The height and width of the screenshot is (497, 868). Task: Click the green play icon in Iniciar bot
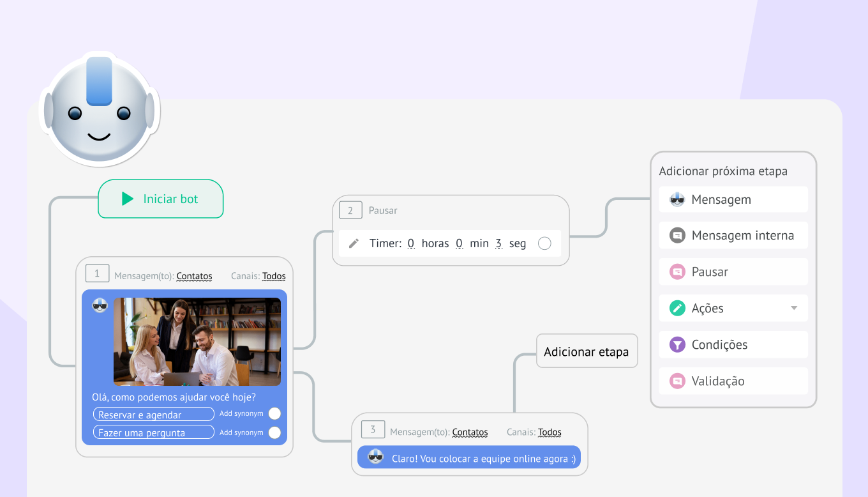(x=128, y=199)
